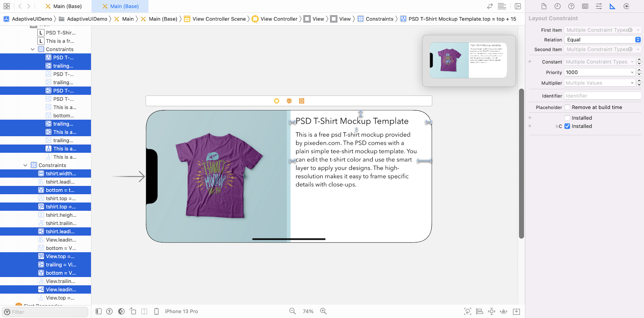Show the Quick Help inspector

pos(571,6)
